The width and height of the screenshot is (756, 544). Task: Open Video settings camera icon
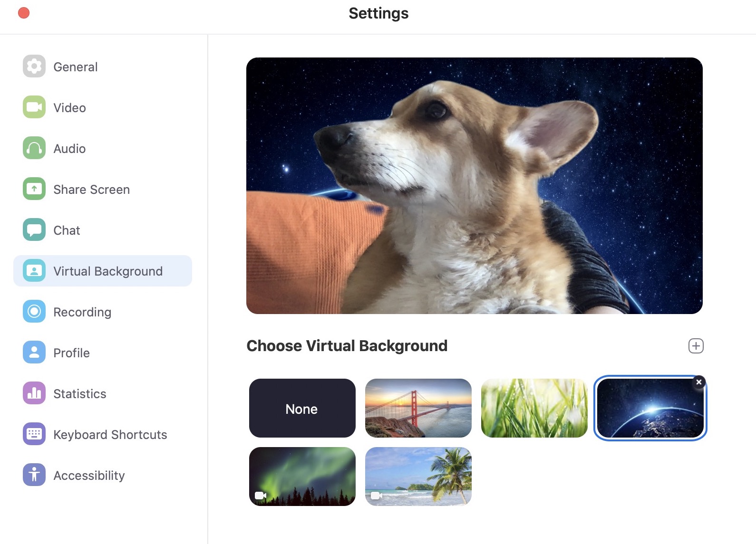[x=34, y=107]
